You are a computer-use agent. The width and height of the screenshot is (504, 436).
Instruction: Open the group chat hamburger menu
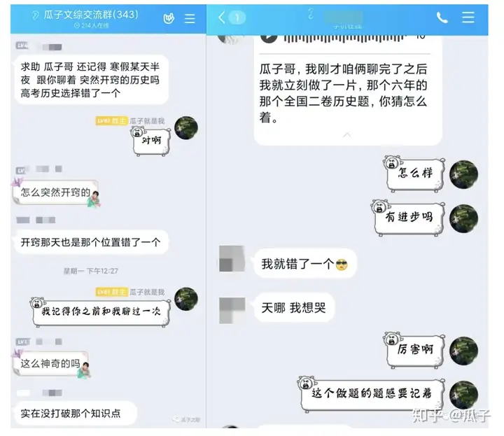190,18
